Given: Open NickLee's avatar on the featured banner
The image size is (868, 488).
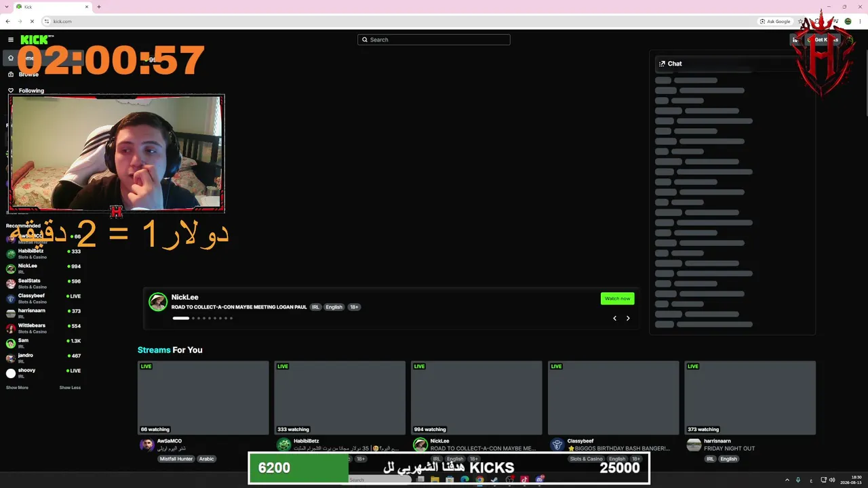Looking at the screenshot, I should point(158,302).
